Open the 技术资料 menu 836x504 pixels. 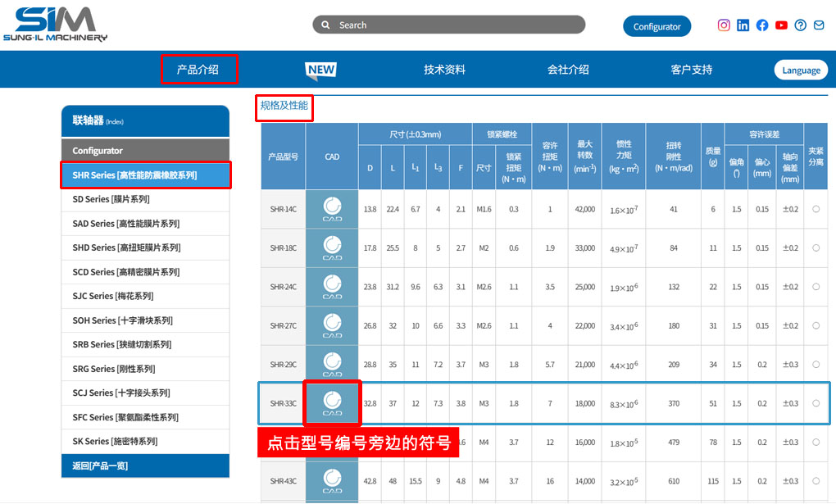coord(445,70)
